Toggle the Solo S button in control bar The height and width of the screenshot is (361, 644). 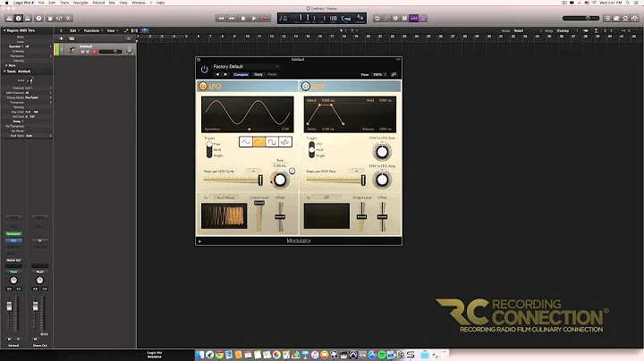click(404, 18)
